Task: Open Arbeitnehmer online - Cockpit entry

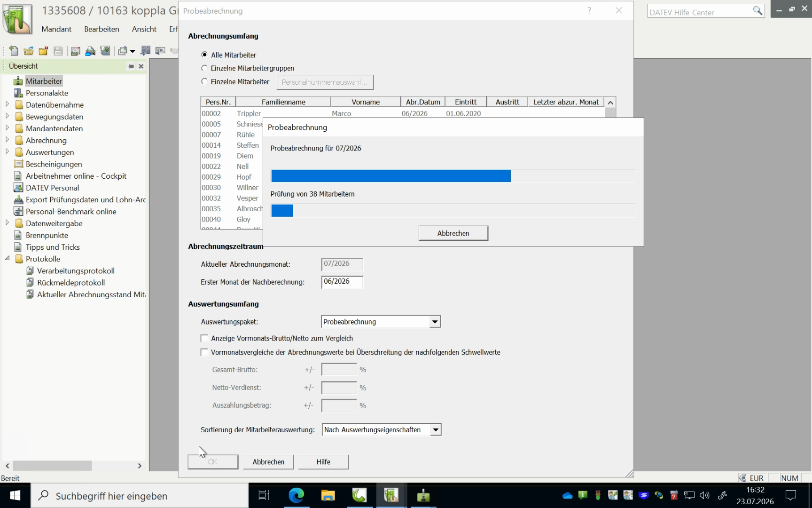Action: (x=76, y=176)
